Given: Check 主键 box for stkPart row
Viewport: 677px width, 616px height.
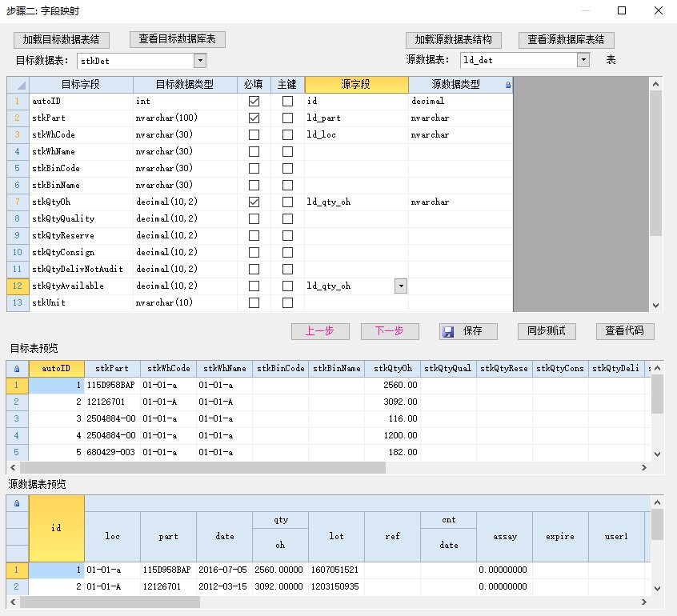Looking at the screenshot, I should [x=287, y=118].
